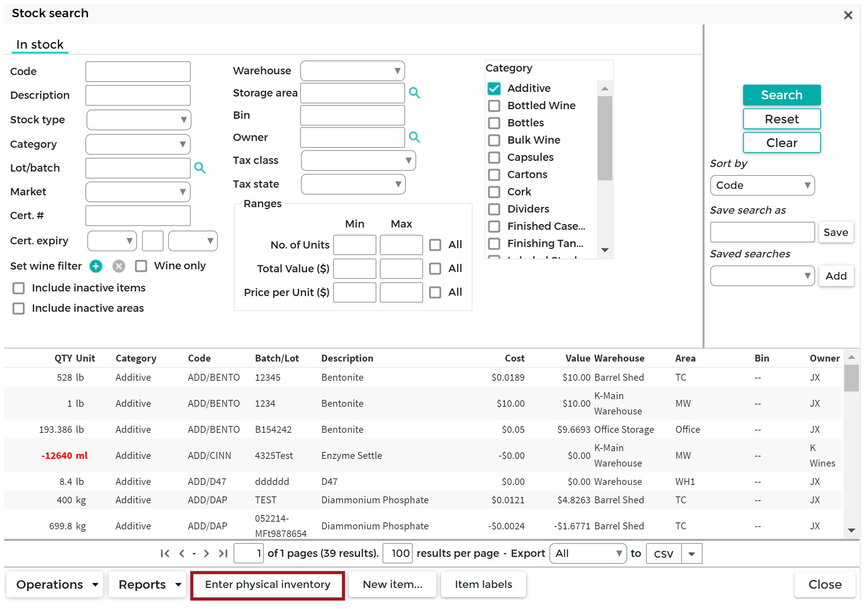Click the Storage area lookup magnifier icon
This screenshot has height=609, width=868.
click(414, 93)
